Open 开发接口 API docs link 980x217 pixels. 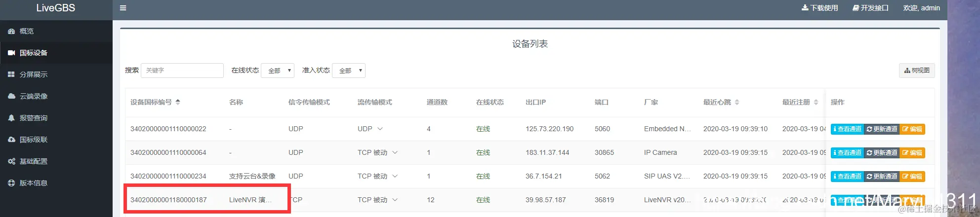(x=870, y=8)
